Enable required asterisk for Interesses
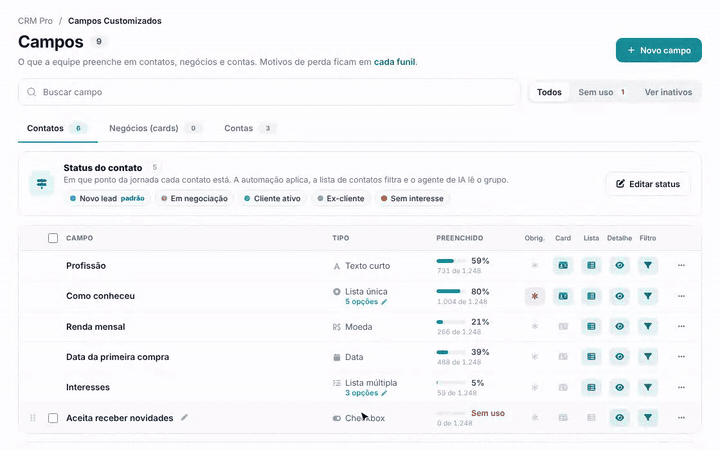The width and height of the screenshot is (720, 450). (x=534, y=388)
